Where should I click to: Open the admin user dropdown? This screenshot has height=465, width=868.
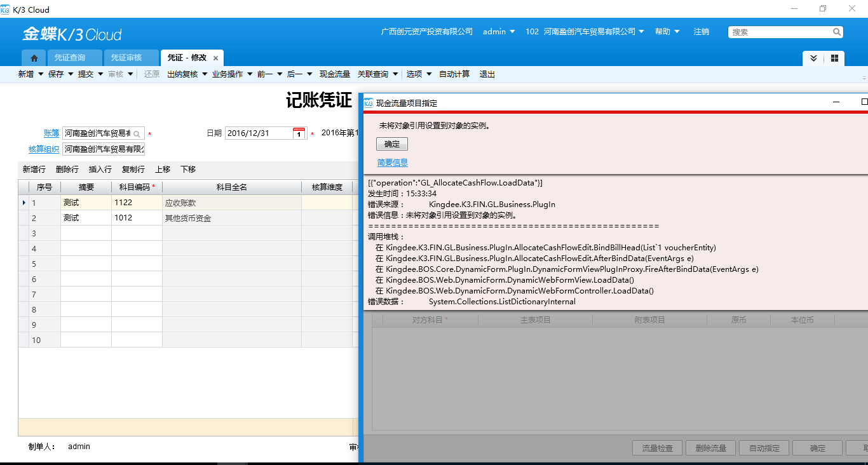[499, 32]
